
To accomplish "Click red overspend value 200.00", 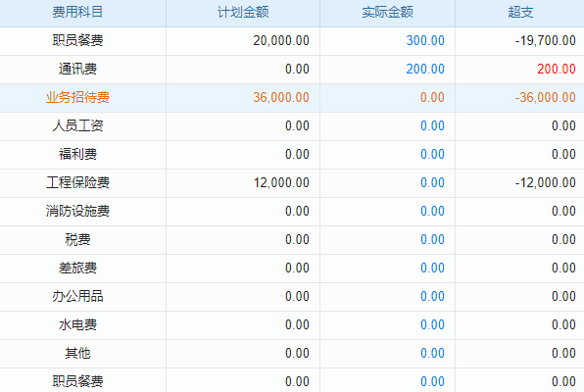I will point(557,69).
